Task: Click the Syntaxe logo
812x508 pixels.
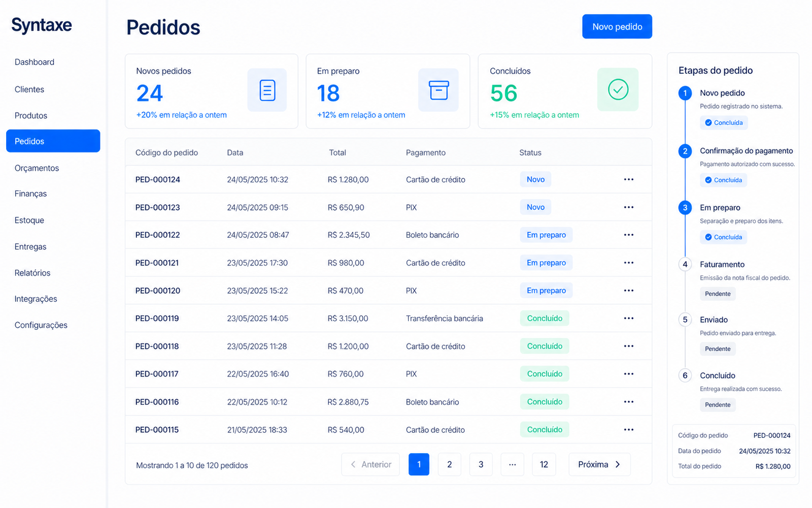Action: coord(42,25)
